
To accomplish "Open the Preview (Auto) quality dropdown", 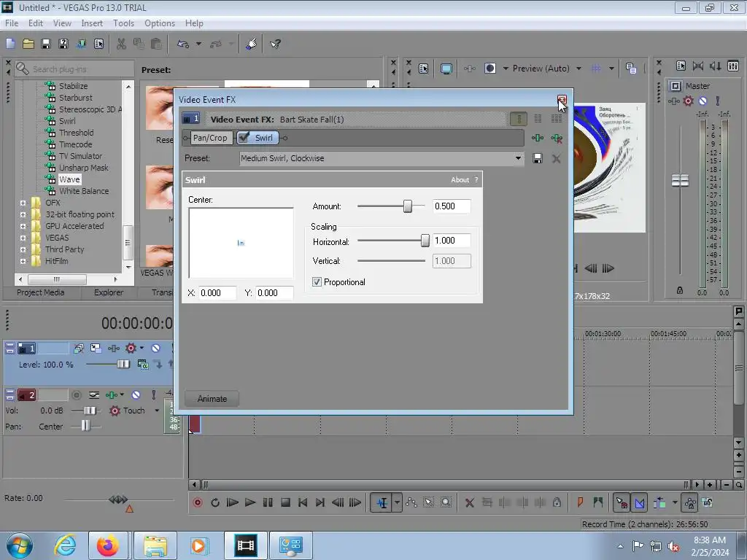I will 578,69.
